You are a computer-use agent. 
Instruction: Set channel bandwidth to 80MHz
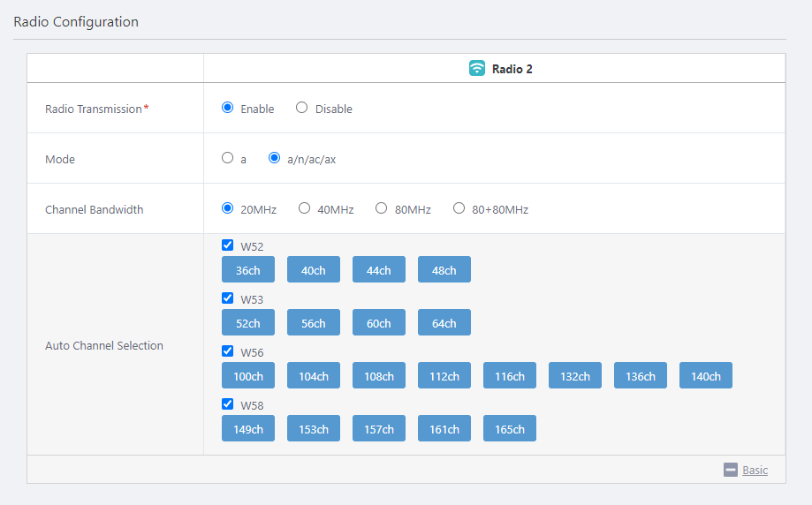pyautogui.click(x=382, y=208)
